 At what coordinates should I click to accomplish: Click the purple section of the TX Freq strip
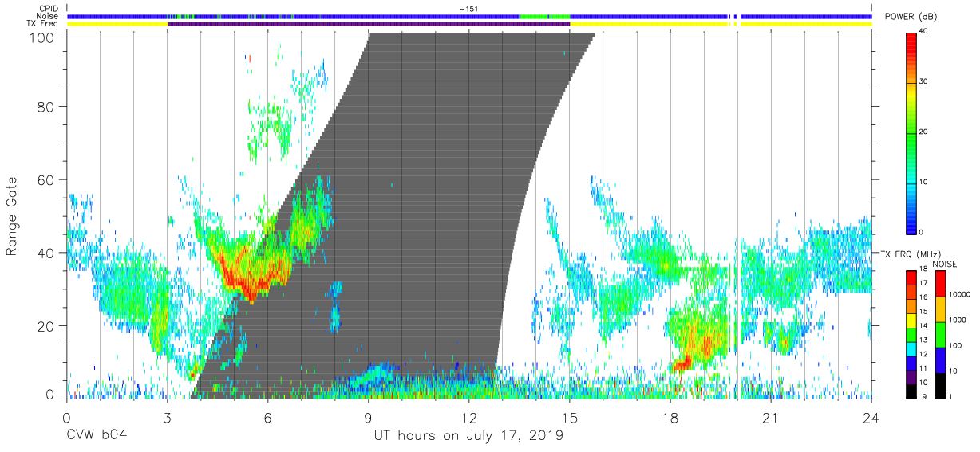coord(369,24)
